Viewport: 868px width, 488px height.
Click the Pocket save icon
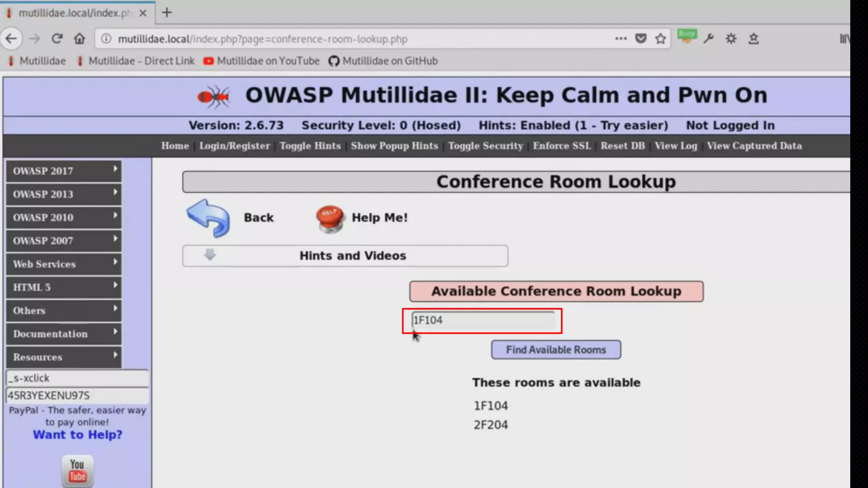pos(640,39)
